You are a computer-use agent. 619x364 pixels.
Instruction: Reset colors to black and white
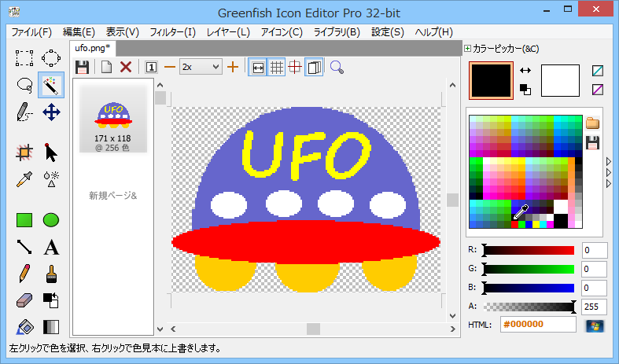525,90
